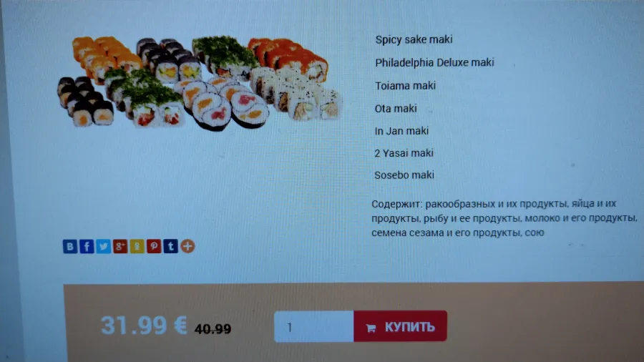
Task: Click the КУПИТЬ buy button
Action: 400,326
